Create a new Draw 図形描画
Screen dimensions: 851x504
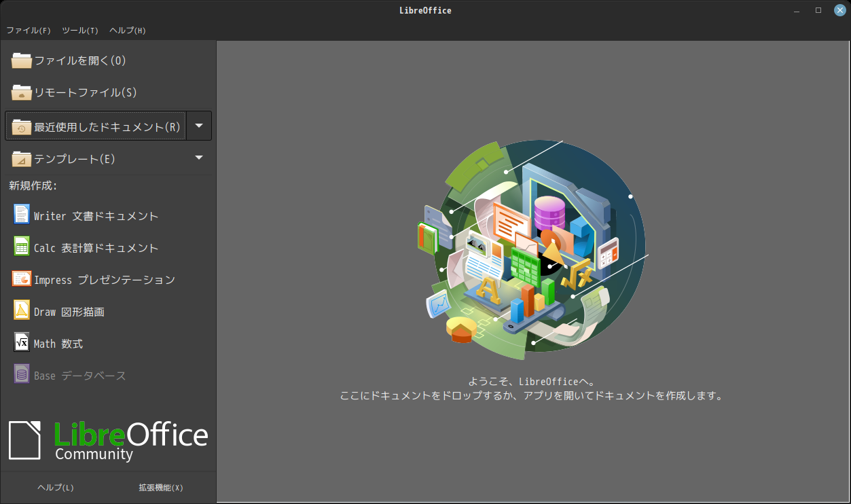(x=109, y=311)
